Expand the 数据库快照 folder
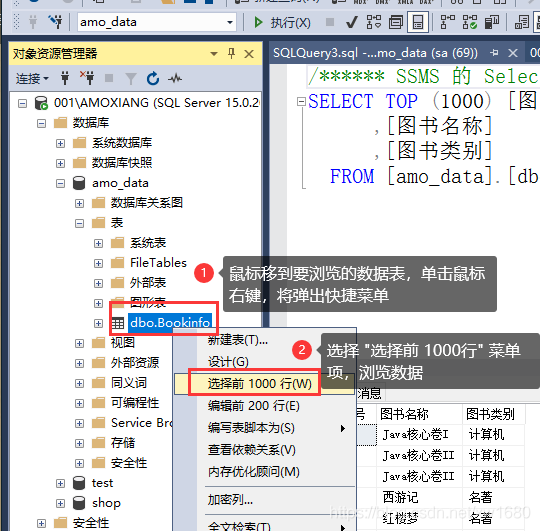The image size is (540, 531). click(x=60, y=163)
